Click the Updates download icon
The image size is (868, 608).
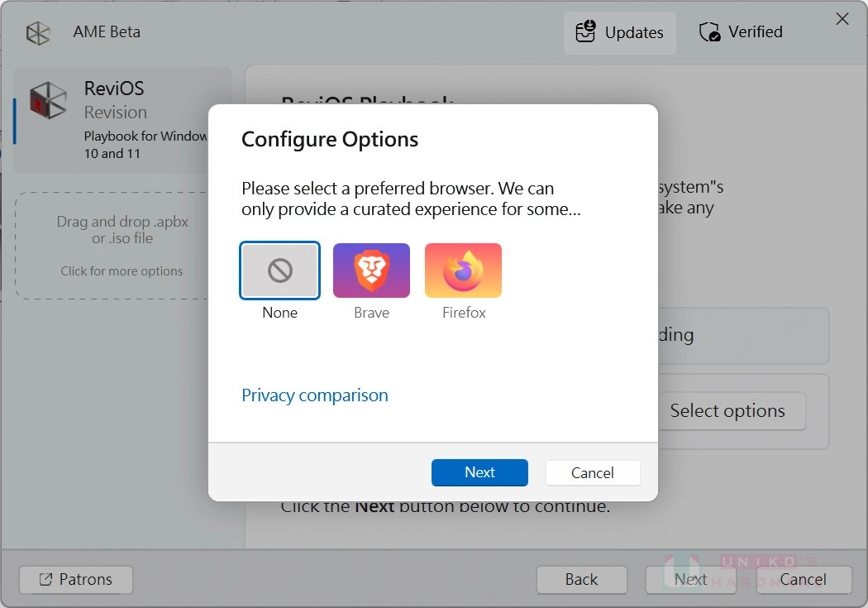(x=585, y=32)
